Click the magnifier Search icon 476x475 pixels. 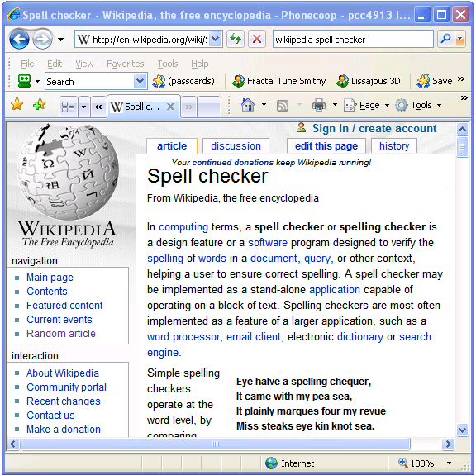445,39
